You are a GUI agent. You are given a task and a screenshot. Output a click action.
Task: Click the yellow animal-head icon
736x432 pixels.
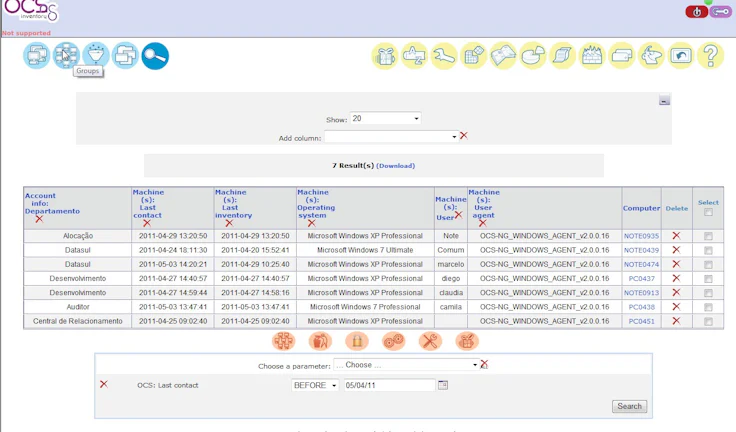click(x=652, y=56)
